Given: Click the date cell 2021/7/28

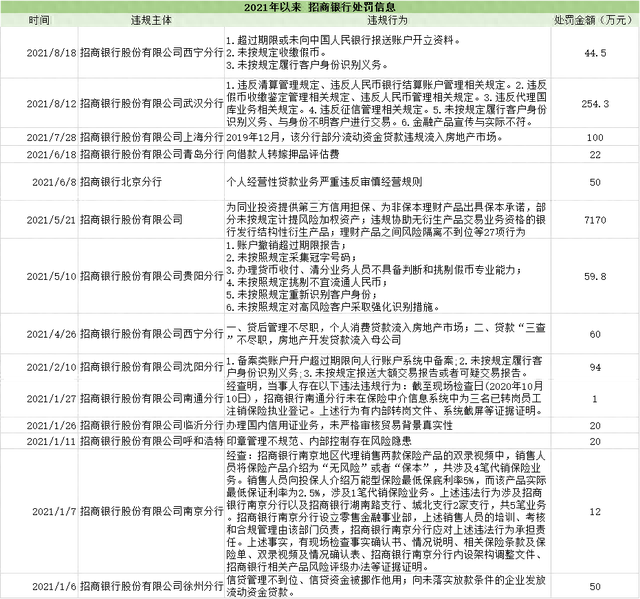Looking at the screenshot, I should point(51,137).
